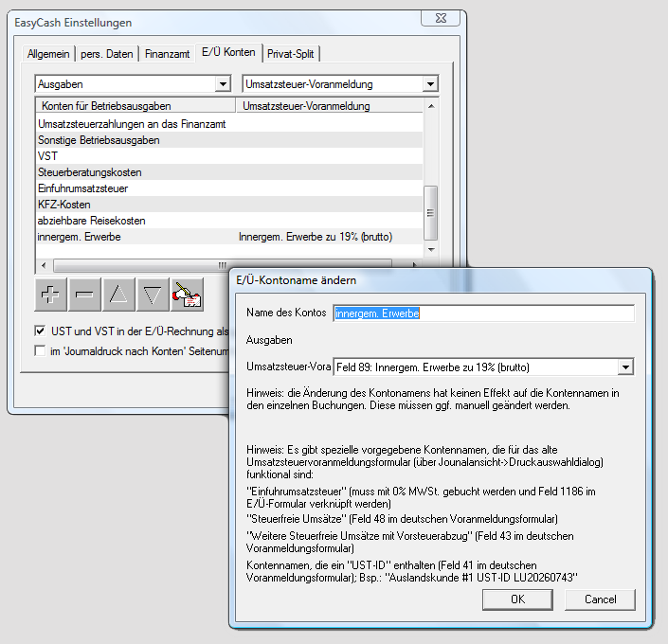This screenshot has width=668, height=644.
Task: Click 'Konten für Betriebsausgaben' column header
Action: pyautogui.click(x=135, y=106)
